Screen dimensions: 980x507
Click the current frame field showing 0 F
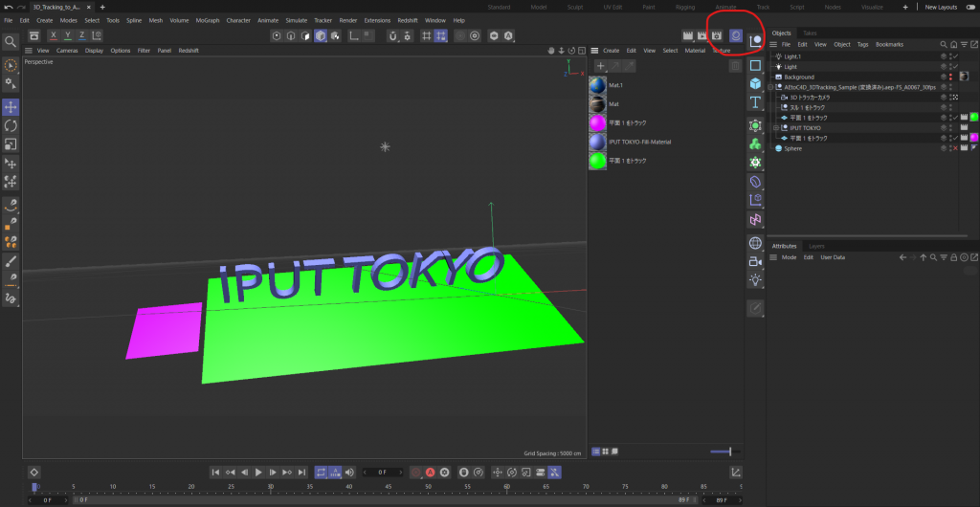pos(383,472)
